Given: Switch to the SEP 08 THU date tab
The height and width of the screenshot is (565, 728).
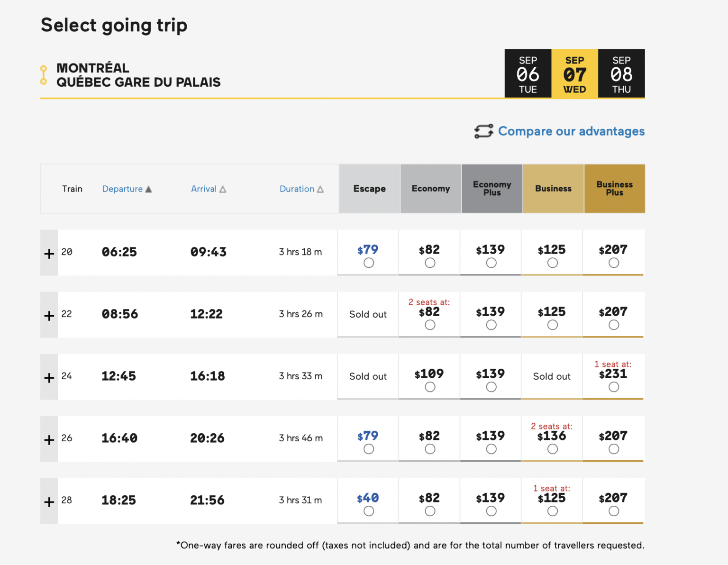Looking at the screenshot, I should coord(621,74).
